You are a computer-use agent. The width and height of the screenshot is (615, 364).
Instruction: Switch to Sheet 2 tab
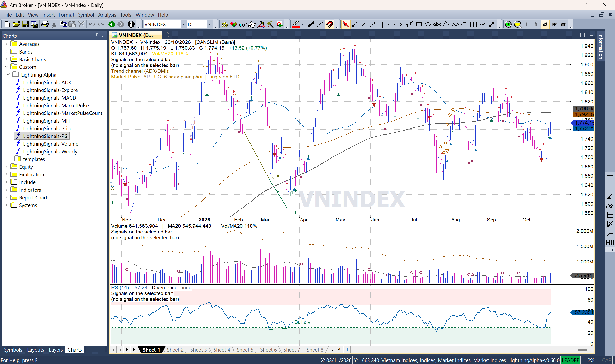coord(175,350)
